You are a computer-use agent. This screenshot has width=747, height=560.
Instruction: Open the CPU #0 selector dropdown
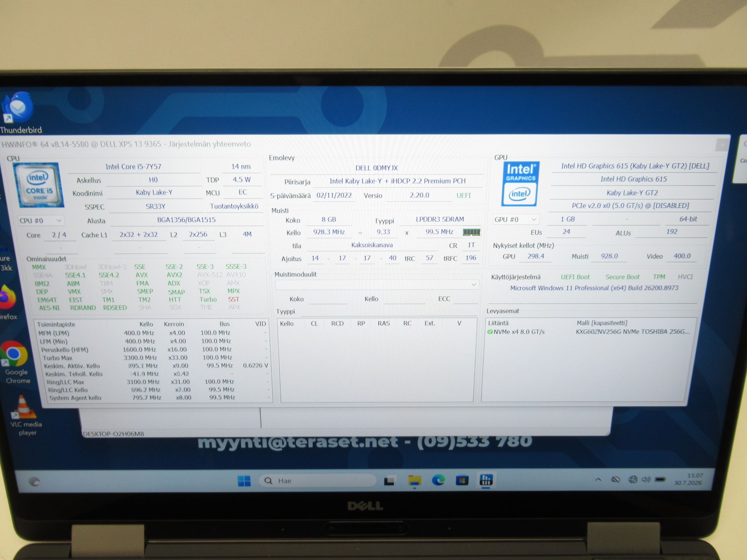pyautogui.click(x=41, y=221)
